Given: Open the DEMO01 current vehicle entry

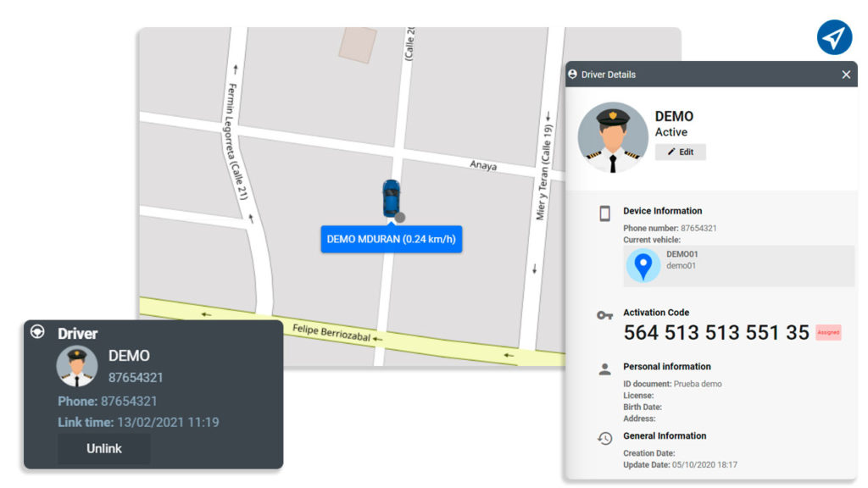Looking at the screenshot, I should click(x=739, y=265).
